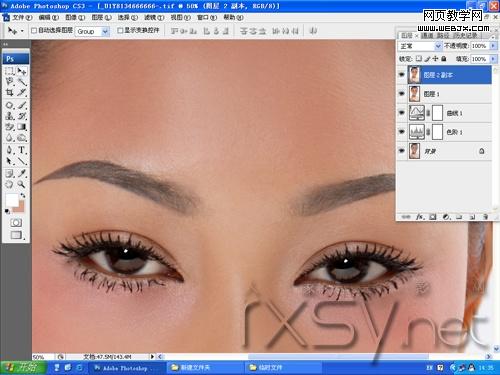Select the Eraser tool
Image resolution: width=500 pixels, height=375 pixels.
[10, 127]
